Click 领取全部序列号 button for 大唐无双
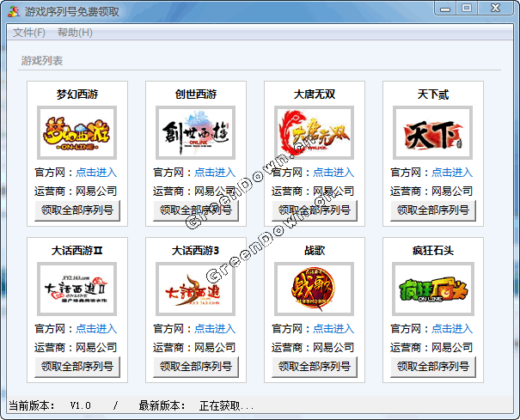Image resolution: width=520 pixels, height=420 pixels. click(315, 210)
